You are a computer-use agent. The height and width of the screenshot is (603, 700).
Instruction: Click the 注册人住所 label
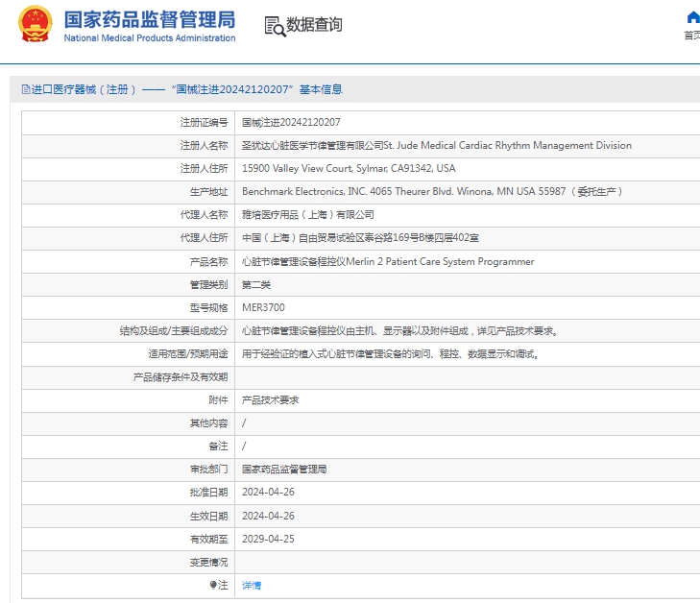[204, 168]
